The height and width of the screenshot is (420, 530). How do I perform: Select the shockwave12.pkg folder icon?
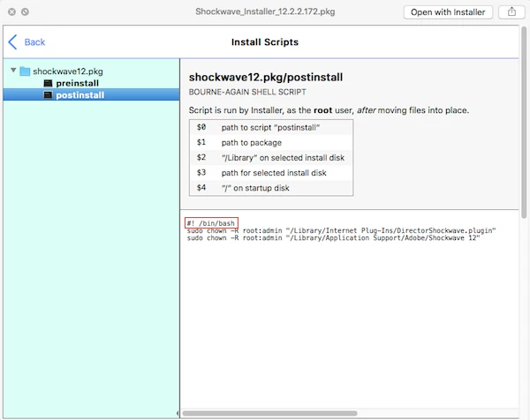25,71
